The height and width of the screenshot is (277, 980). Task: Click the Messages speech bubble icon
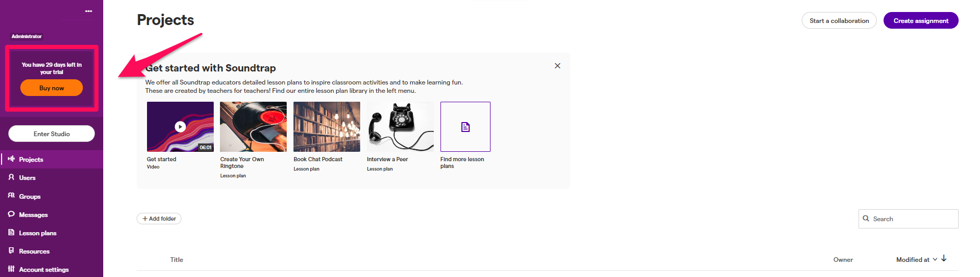(x=11, y=214)
